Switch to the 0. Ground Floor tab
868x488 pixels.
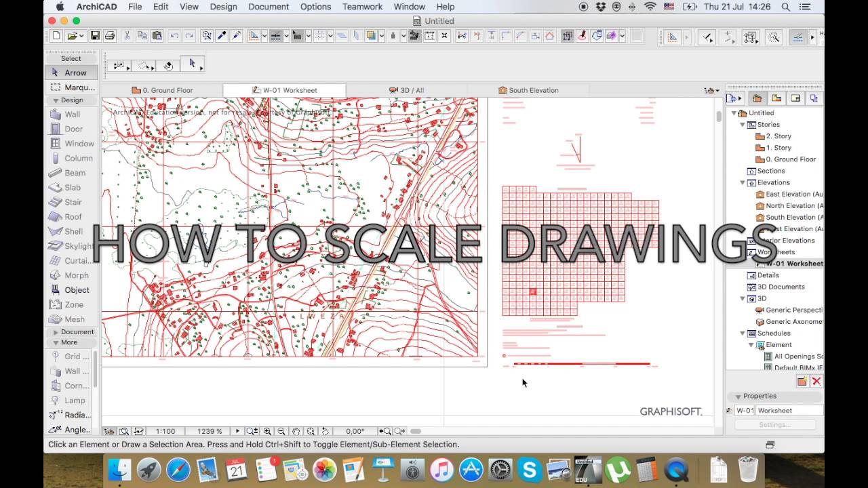click(163, 90)
